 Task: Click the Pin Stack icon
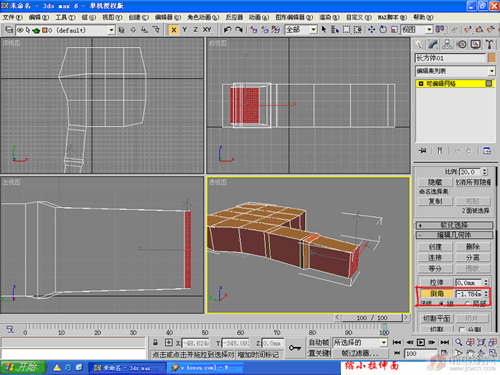click(x=422, y=151)
